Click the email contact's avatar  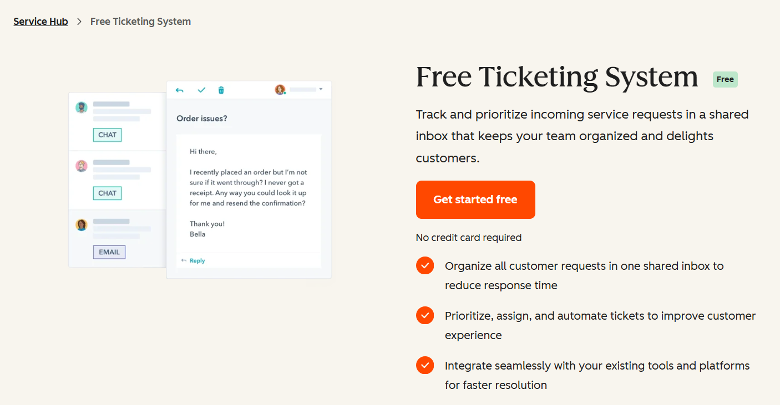tap(82, 224)
